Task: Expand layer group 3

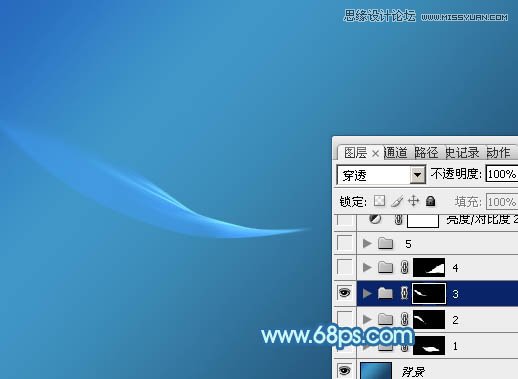Action: (x=367, y=293)
